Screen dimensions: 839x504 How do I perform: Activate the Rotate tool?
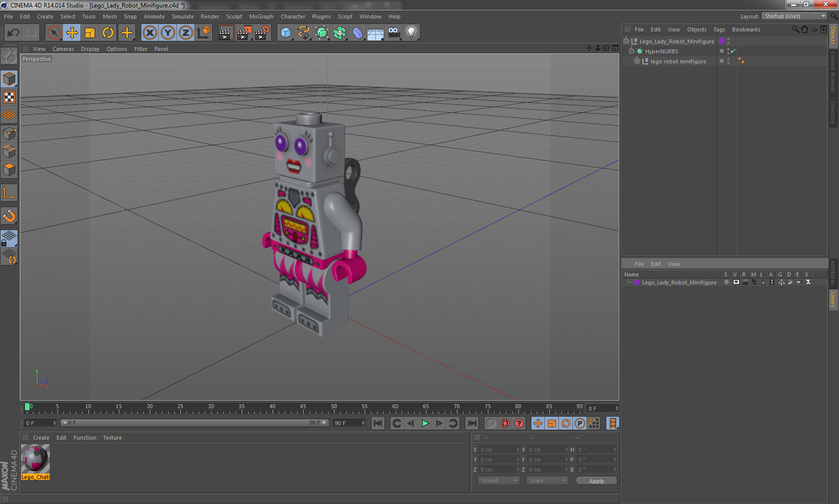coord(108,33)
